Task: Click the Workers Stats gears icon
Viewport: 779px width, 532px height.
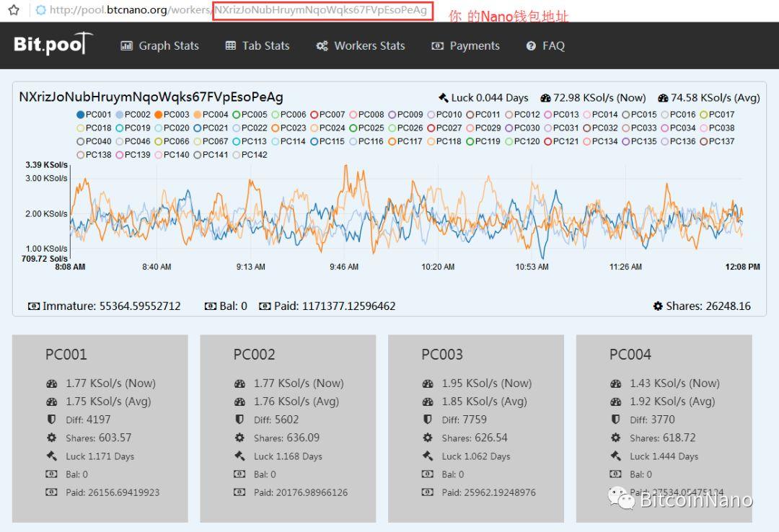Action: click(322, 45)
